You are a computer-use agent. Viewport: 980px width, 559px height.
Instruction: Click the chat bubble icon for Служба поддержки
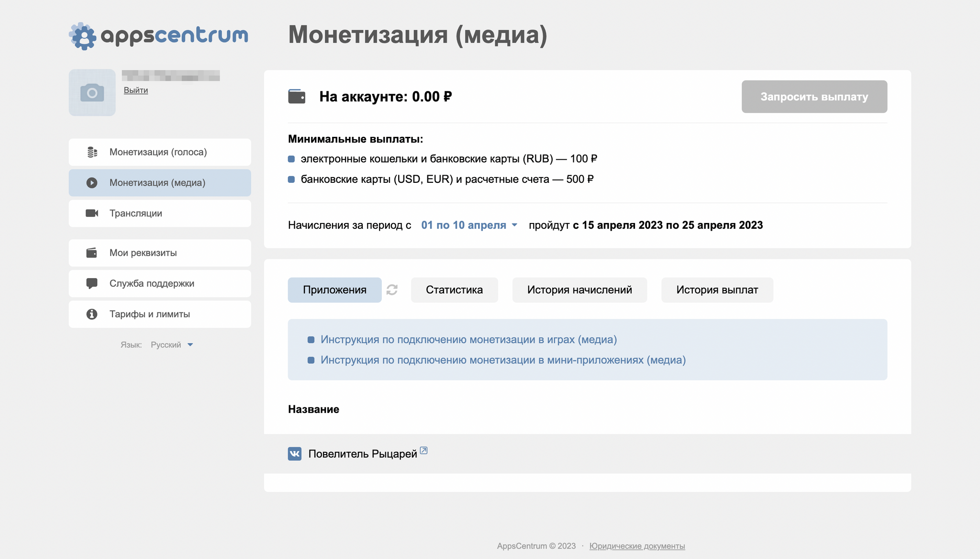click(x=92, y=283)
